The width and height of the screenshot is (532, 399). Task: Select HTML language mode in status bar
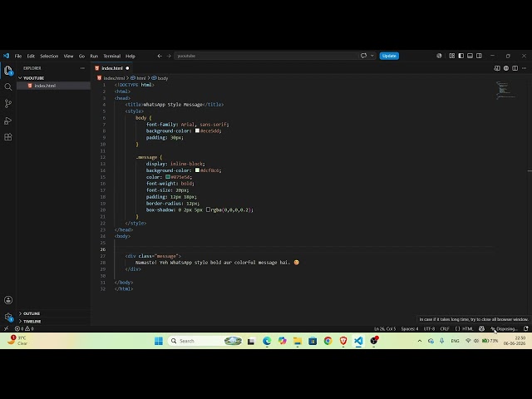tap(467, 328)
